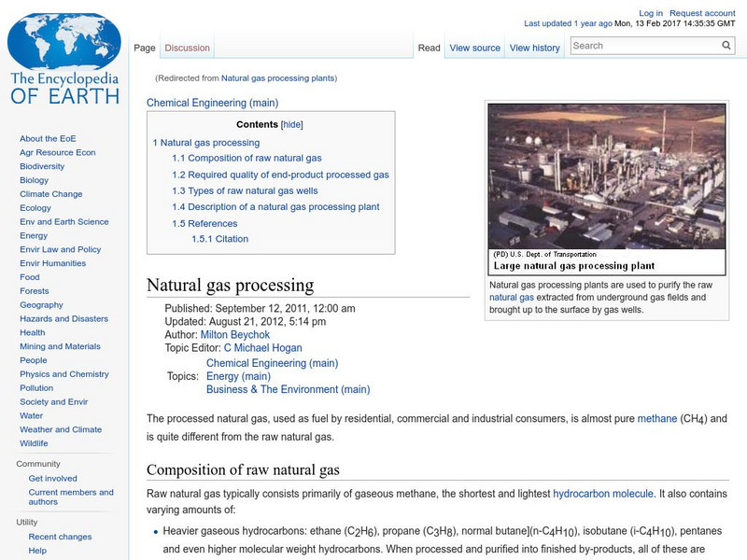Open author Milton Beychok's page
Viewport: 747px width, 560px height.
tap(235, 335)
